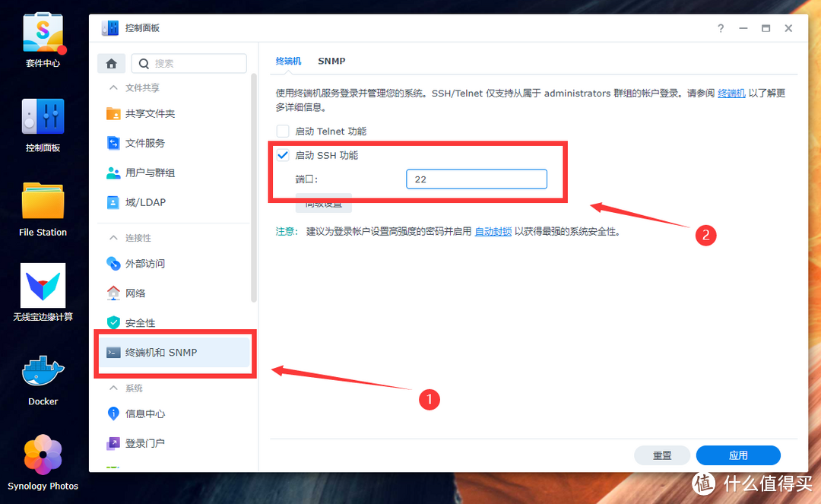Open the 终端机 help link
This screenshot has height=504, width=821.
click(731, 94)
